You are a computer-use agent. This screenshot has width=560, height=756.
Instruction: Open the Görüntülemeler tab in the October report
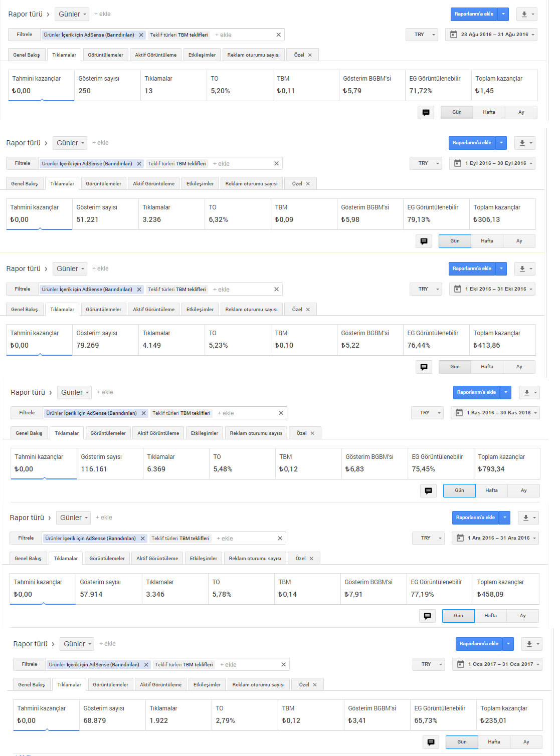pyautogui.click(x=104, y=310)
